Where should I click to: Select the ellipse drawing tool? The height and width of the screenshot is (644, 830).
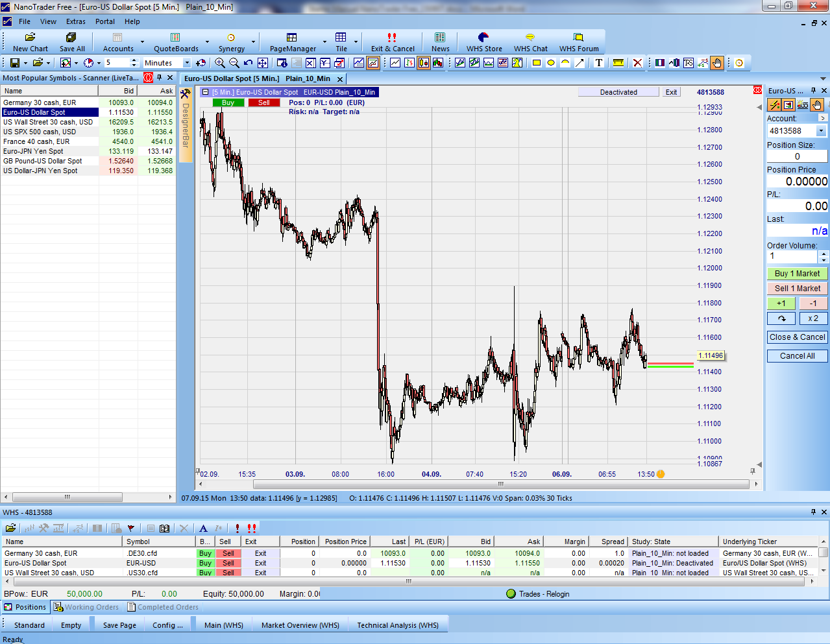coord(551,63)
